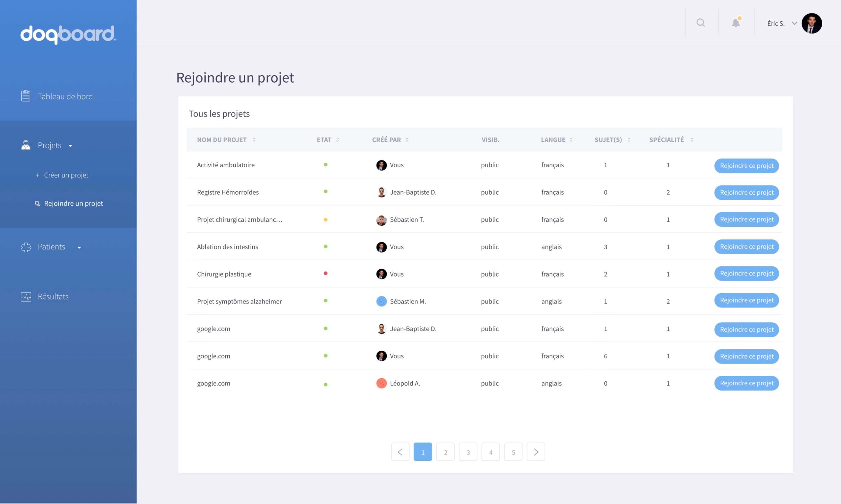Toggle the red status dot for Chirurgie plastique

pos(326,274)
